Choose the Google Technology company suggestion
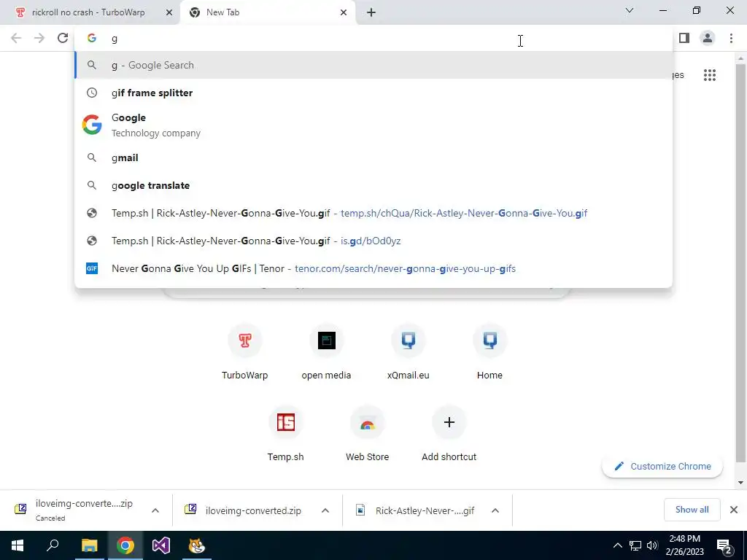747x560 pixels. (x=373, y=125)
